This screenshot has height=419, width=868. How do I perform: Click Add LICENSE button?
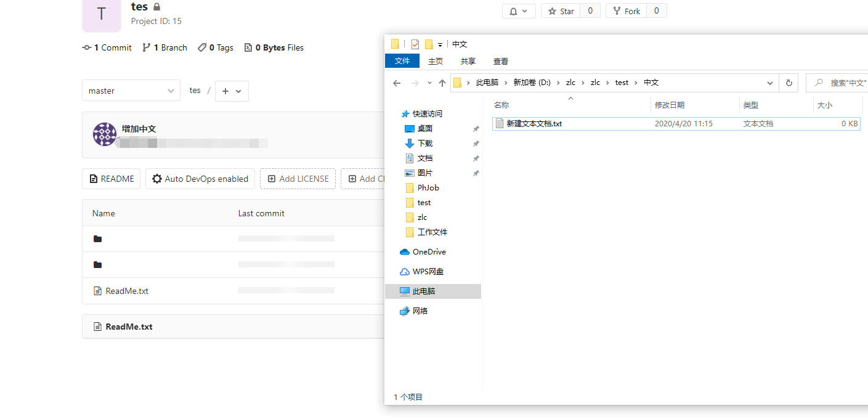click(298, 179)
